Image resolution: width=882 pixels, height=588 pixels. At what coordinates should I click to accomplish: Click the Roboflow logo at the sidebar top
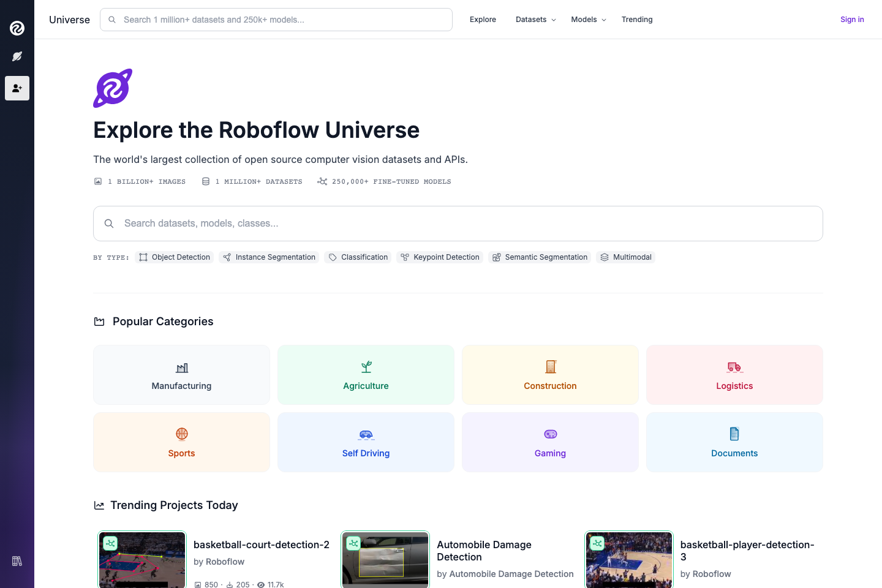[x=17, y=28]
